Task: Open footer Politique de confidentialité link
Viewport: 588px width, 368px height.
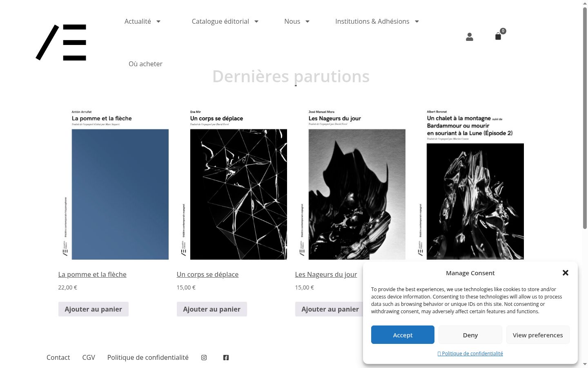Action: coord(148,357)
